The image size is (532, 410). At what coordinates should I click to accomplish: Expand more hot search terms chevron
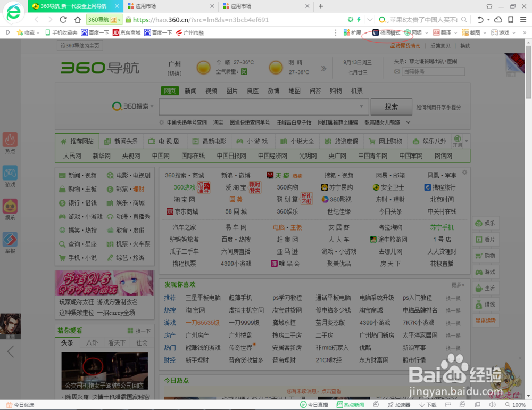coord(408,122)
